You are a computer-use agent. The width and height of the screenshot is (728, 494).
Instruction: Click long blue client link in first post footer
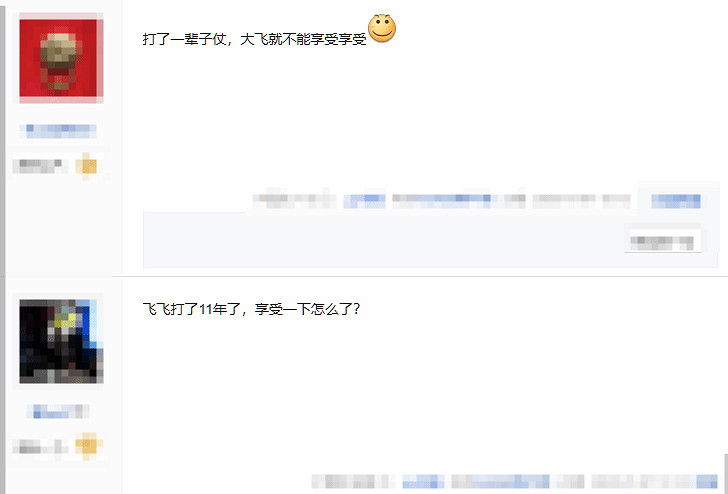tap(441, 201)
